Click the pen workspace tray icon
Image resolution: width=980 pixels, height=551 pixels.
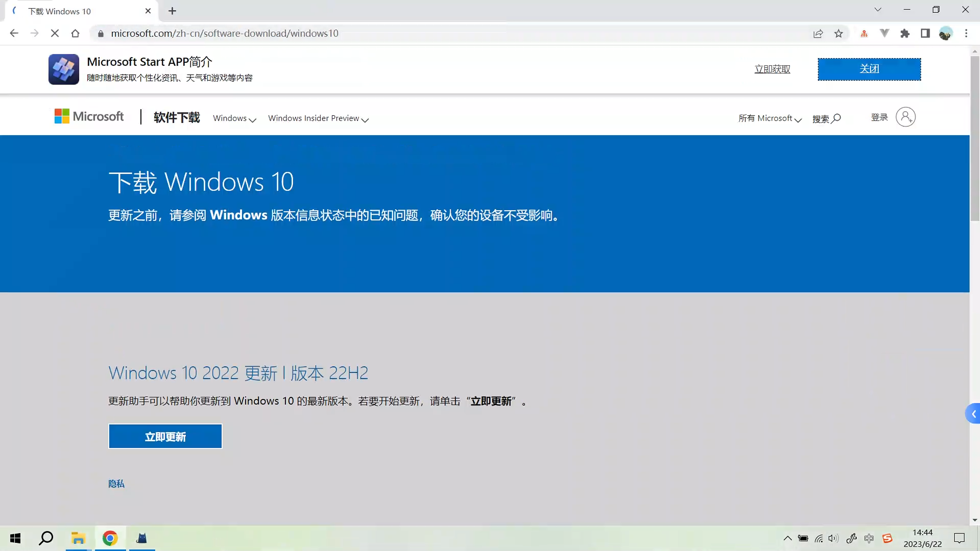(x=851, y=538)
